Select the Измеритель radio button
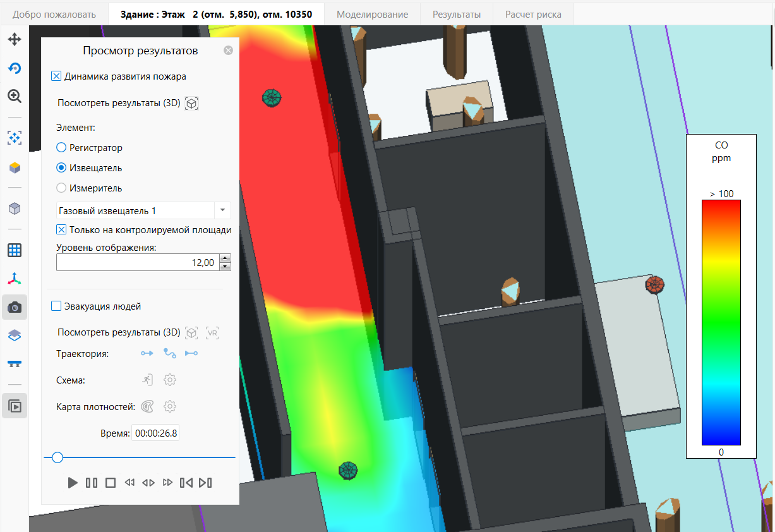This screenshot has height=532, width=775. [x=61, y=188]
